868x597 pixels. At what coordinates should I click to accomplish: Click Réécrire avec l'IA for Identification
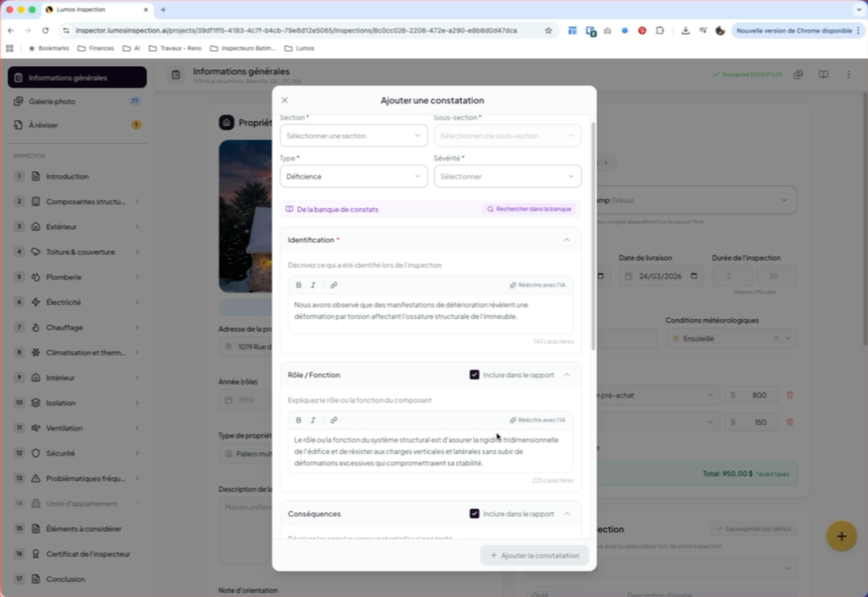click(538, 285)
